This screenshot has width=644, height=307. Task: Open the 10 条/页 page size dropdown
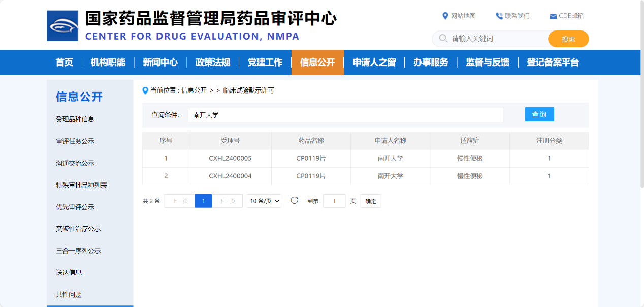[264, 201]
